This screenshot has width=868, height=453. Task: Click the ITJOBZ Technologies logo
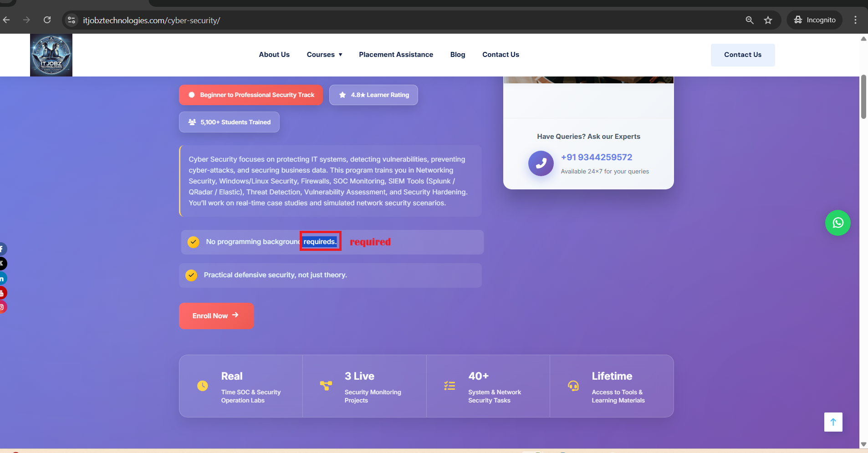pyautogui.click(x=51, y=55)
